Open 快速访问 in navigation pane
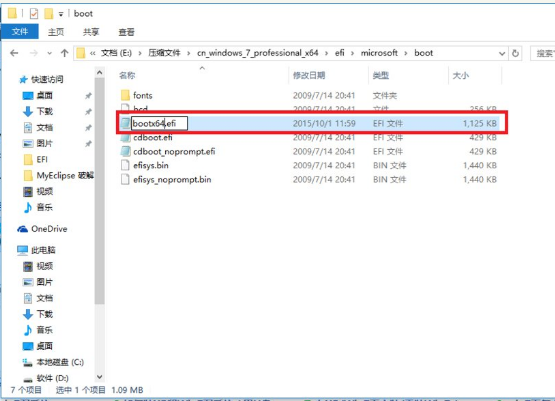Viewport: 555px width, 401px height. [x=47, y=79]
